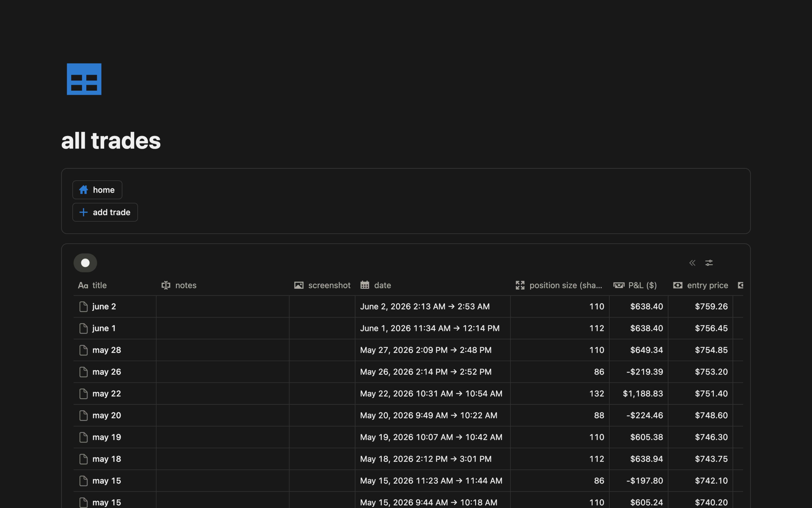Screen dimensions: 812x508
Task: Click the all trades page title
Action: click(111, 140)
